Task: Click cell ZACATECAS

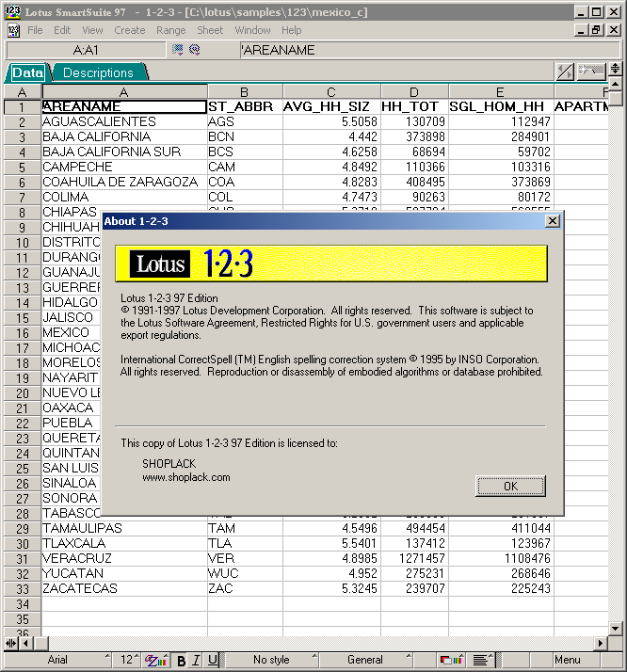Action: click(x=124, y=588)
